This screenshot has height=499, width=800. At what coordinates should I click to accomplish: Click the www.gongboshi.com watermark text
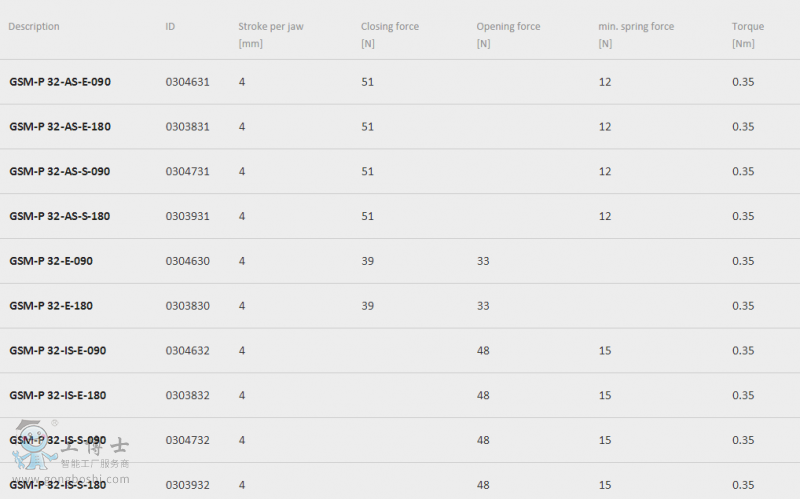click(71, 479)
